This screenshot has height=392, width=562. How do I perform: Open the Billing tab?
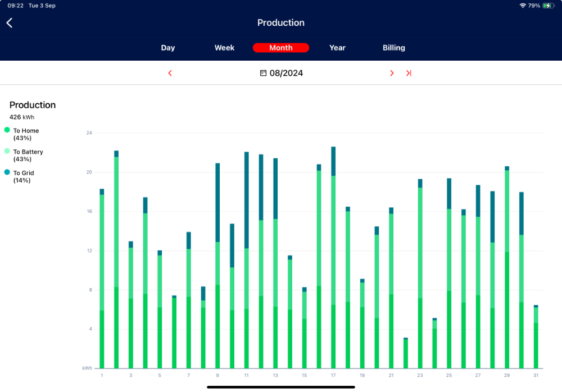pyautogui.click(x=393, y=48)
